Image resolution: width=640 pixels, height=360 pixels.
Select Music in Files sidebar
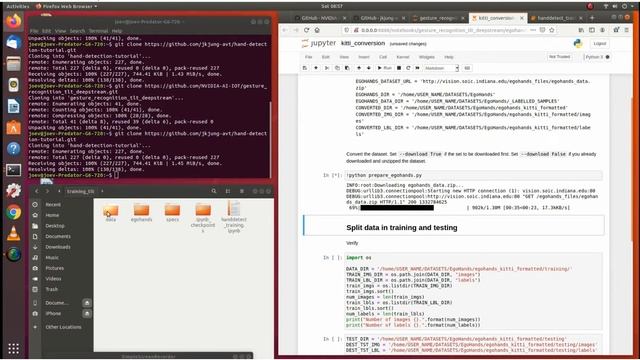(x=52, y=258)
